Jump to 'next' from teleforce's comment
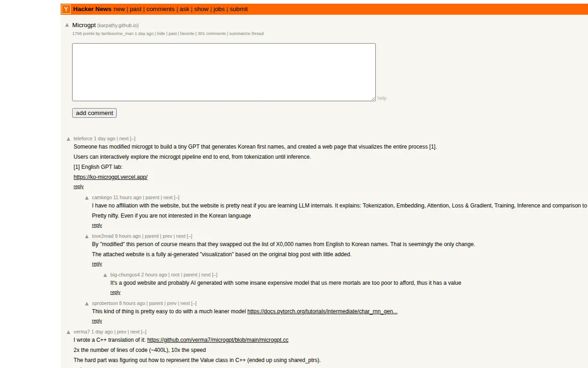Image resolution: width=588 pixels, height=368 pixels. pyautogui.click(x=124, y=138)
